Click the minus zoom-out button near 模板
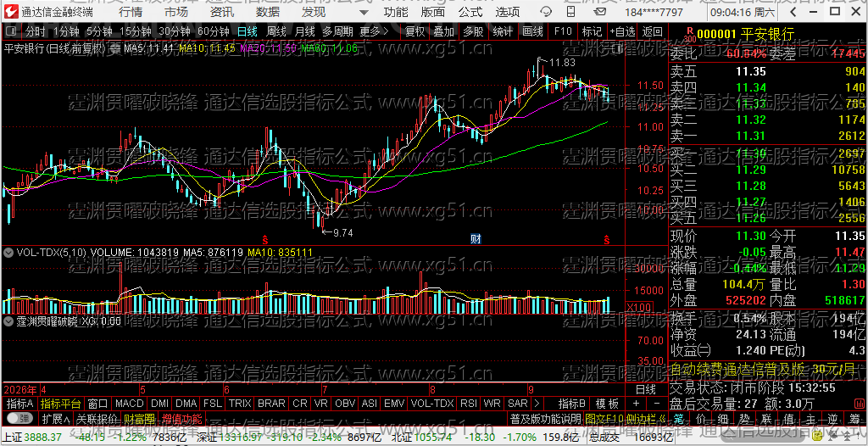Viewport: 868px width, 446px height. click(657, 403)
